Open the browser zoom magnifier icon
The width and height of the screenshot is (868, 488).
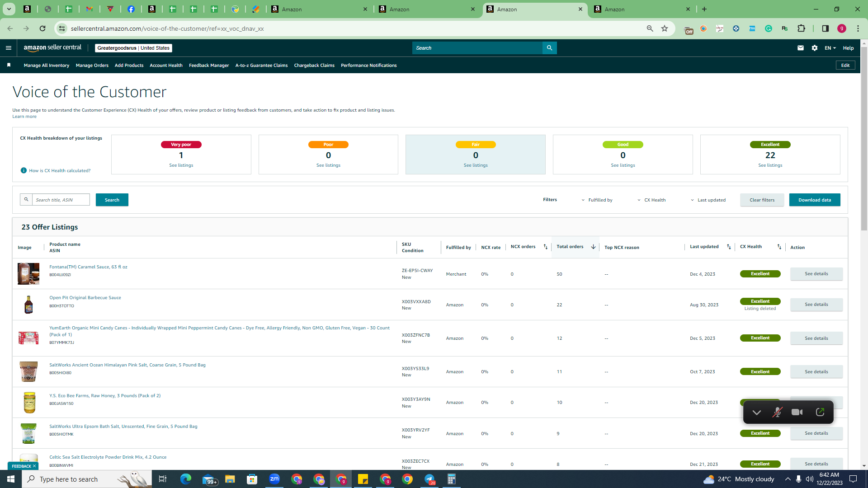tap(650, 28)
